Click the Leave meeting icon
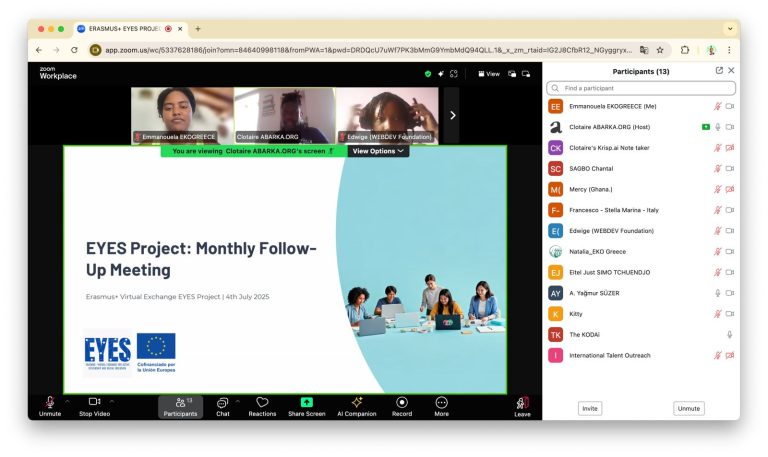 pyautogui.click(x=522, y=403)
